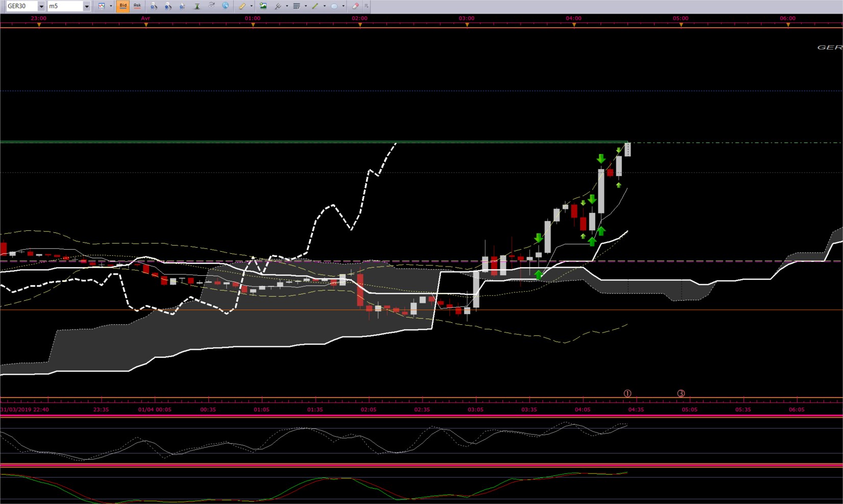Click the 06:05 bottom axis label
The height and width of the screenshot is (504, 843).
(x=797, y=410)
